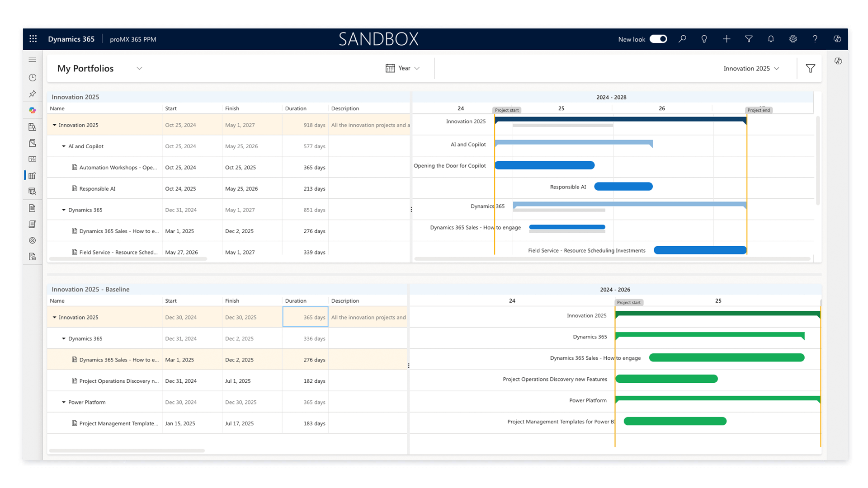Screen dimensions: 868x488
Task: Create a new record with the plus icon
Action: coord(726,39)
